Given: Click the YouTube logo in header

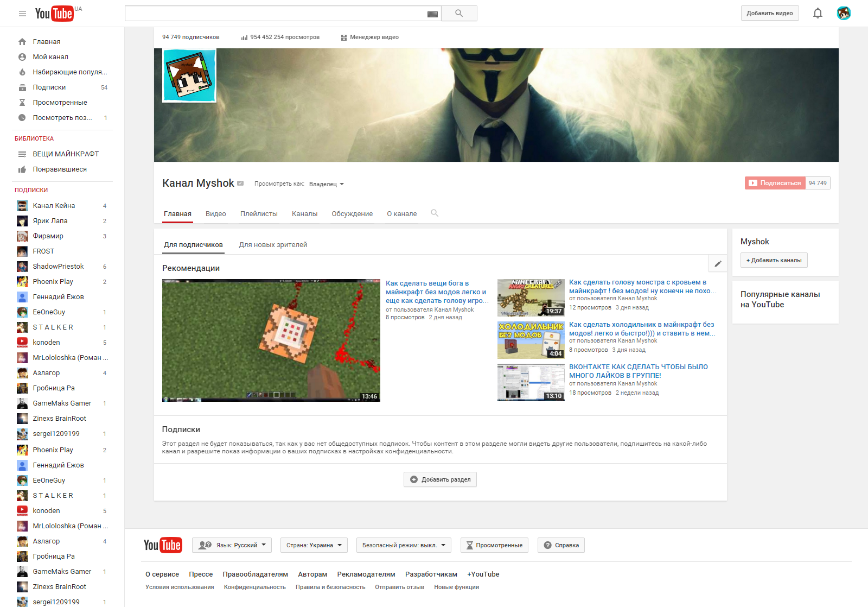Looking at the screenshot, I should click(x=54, y=14).
